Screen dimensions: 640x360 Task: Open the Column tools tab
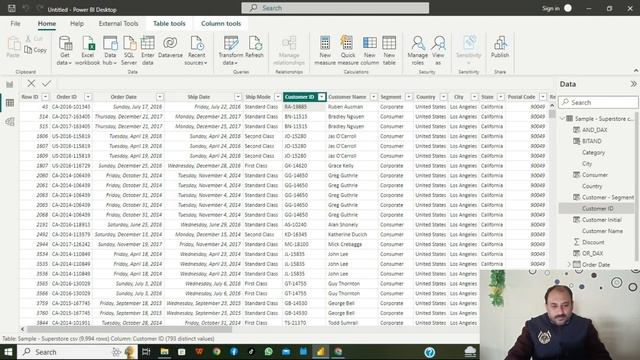coord(221,24)
